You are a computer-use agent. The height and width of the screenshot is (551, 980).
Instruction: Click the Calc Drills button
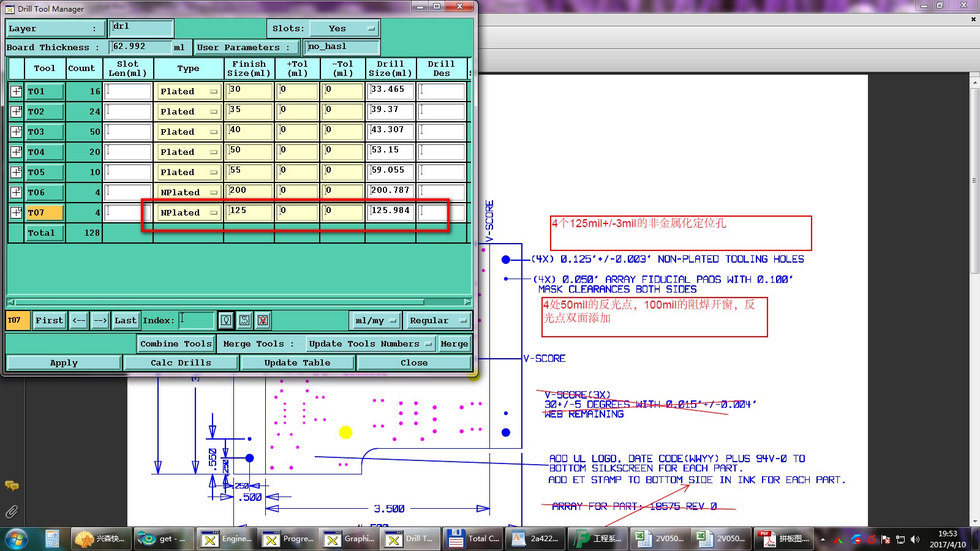(181, 362)
